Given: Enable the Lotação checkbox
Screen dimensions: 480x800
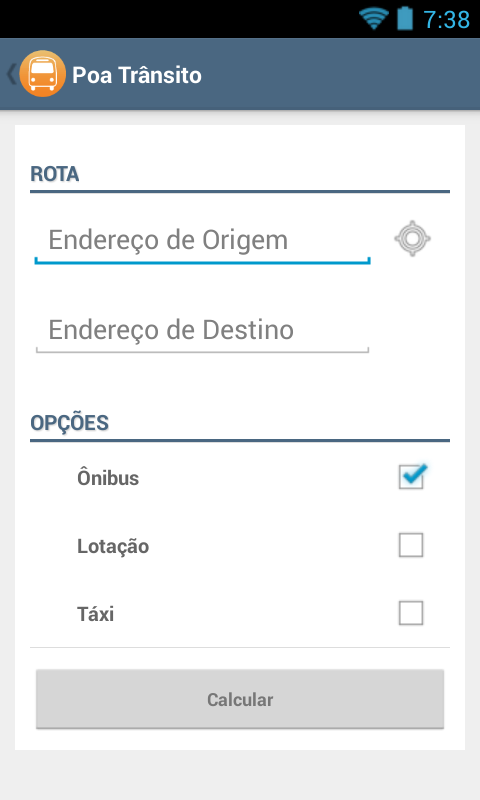Looking at the screenshot, I should click(x=411, y=545).
